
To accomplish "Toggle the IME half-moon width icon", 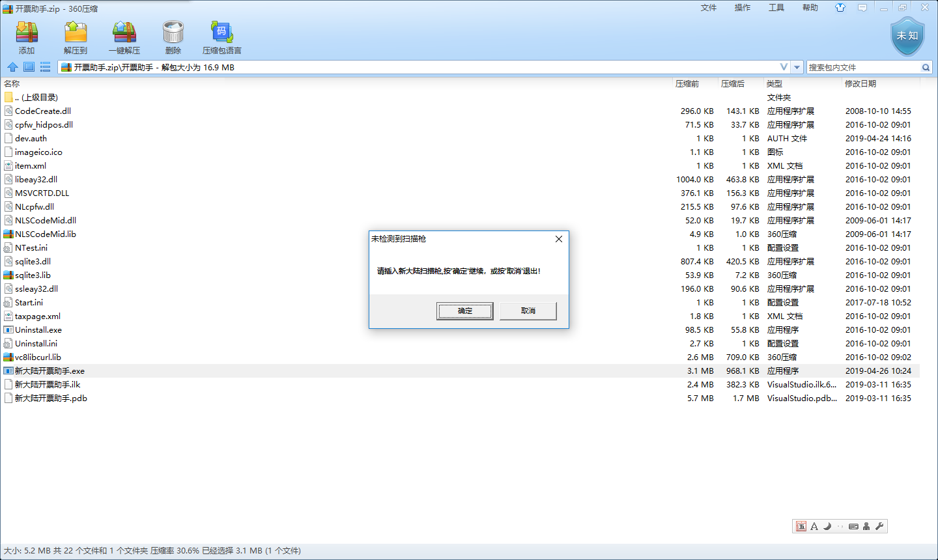I will tap(827, 526).
